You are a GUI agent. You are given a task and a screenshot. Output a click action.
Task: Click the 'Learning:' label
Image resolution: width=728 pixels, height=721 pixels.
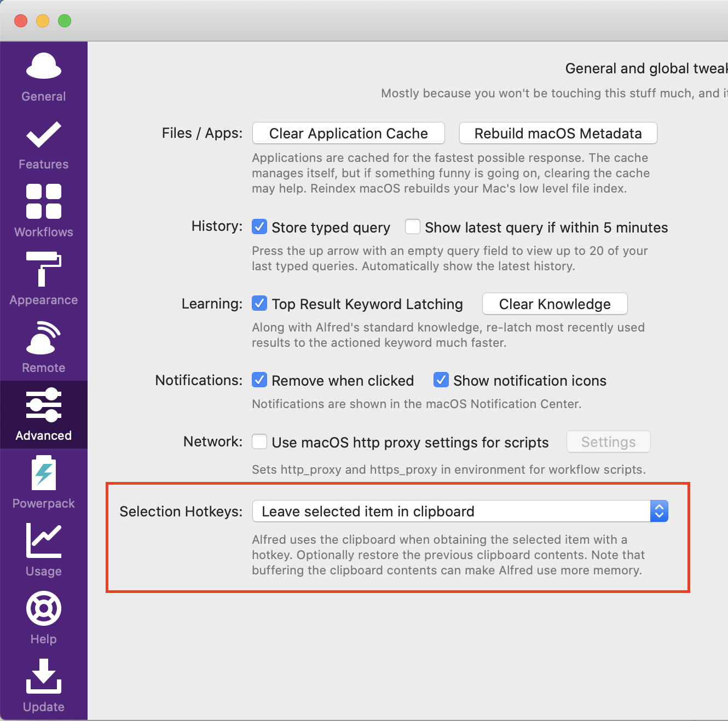click(x=212, y=304)
